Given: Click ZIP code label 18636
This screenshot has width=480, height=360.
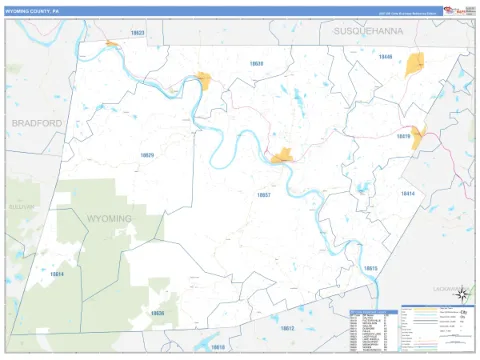Looking at the screenshot, I should click(157, 313).
